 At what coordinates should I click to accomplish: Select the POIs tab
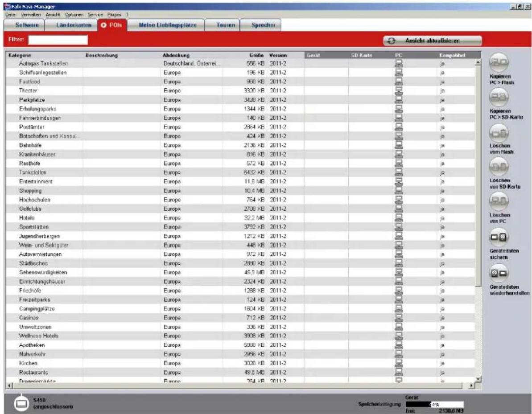[112, 25]
